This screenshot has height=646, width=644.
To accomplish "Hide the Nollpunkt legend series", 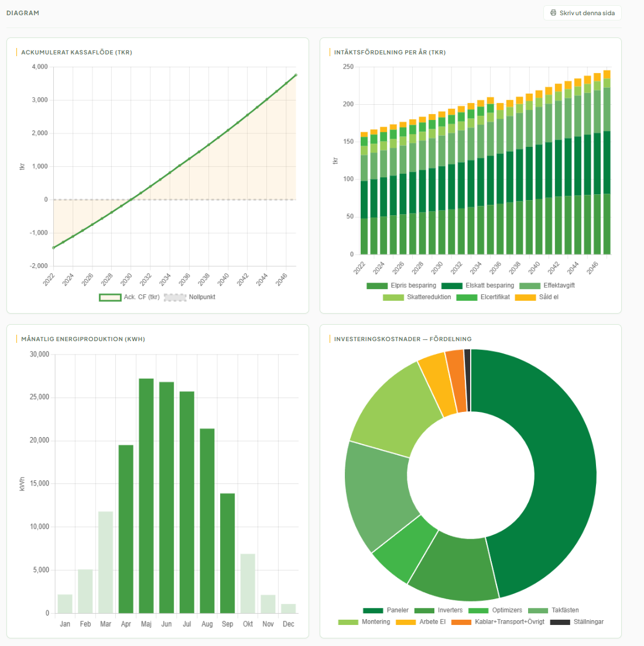I will pos(190,297).
